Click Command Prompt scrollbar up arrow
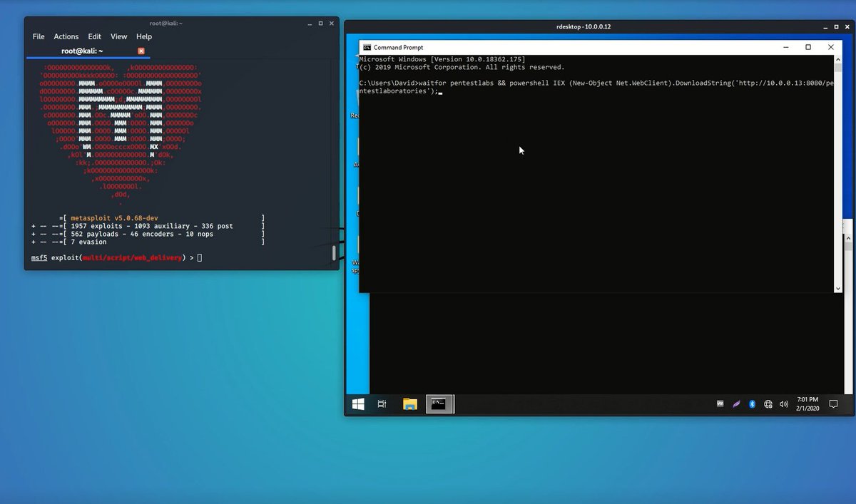Screen dimensions: 856x504 tap(838, 60)
